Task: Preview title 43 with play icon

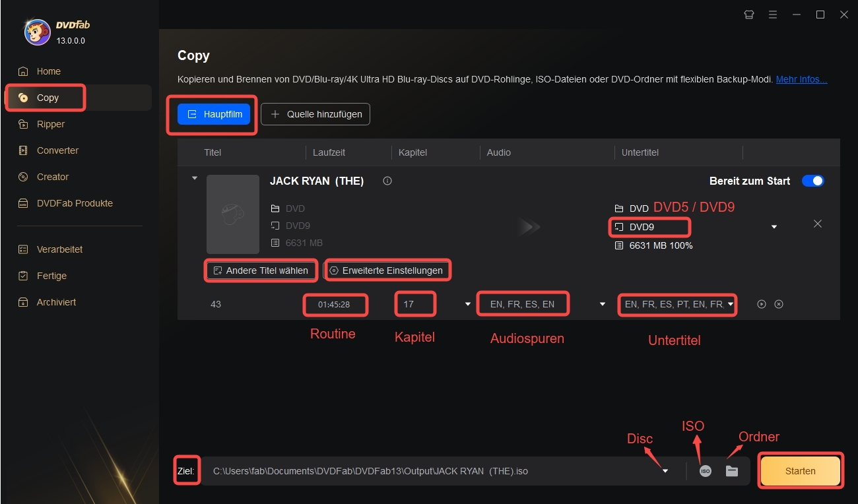Action: [x=762, y=304]
